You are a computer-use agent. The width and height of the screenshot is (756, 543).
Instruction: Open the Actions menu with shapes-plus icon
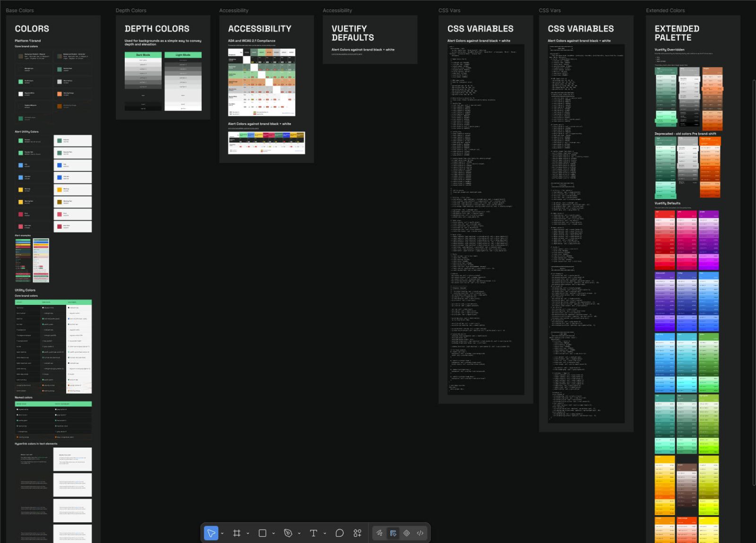(358, 533)
